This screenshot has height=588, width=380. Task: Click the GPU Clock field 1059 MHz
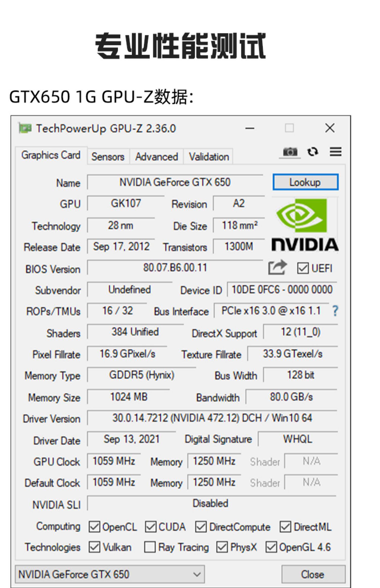[x=114, y=461]
